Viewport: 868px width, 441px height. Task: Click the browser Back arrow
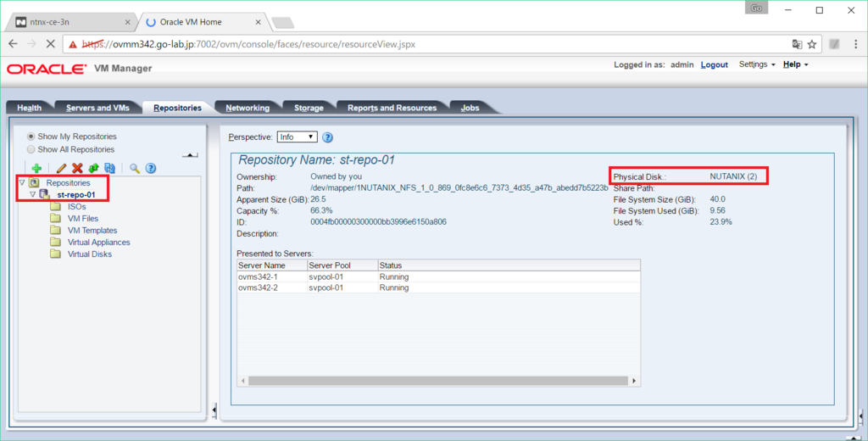[x=13, y=44]
